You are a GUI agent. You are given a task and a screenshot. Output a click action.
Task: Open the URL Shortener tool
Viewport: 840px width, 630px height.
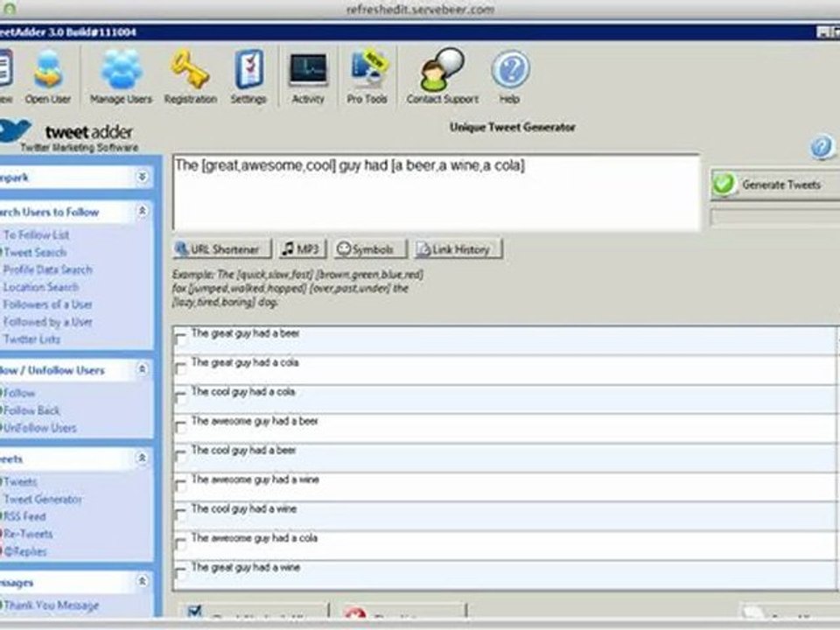pos(222,249)
